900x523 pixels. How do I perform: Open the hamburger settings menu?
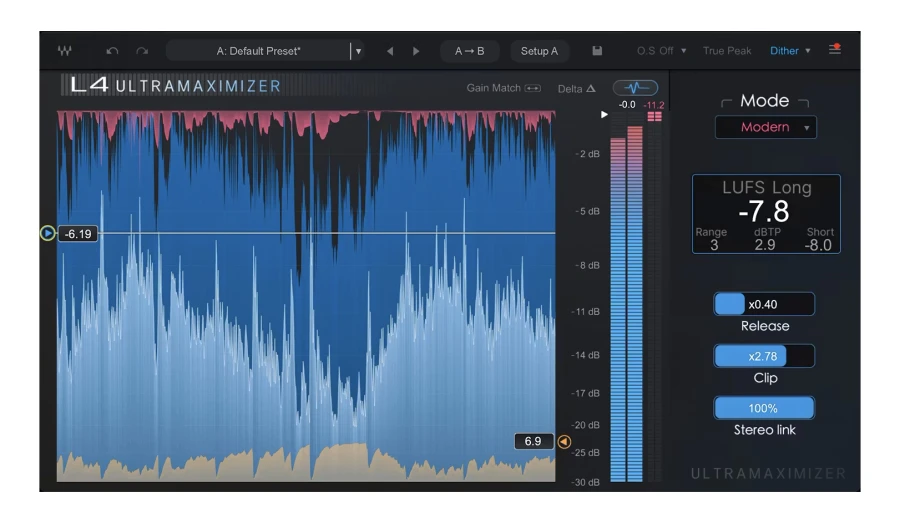835,49
